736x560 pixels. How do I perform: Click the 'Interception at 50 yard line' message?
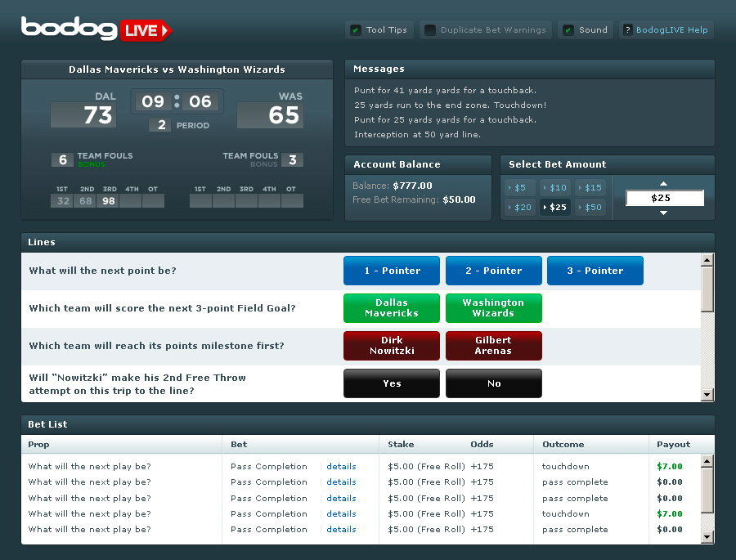pyautogui.click(x=417, y=134)
